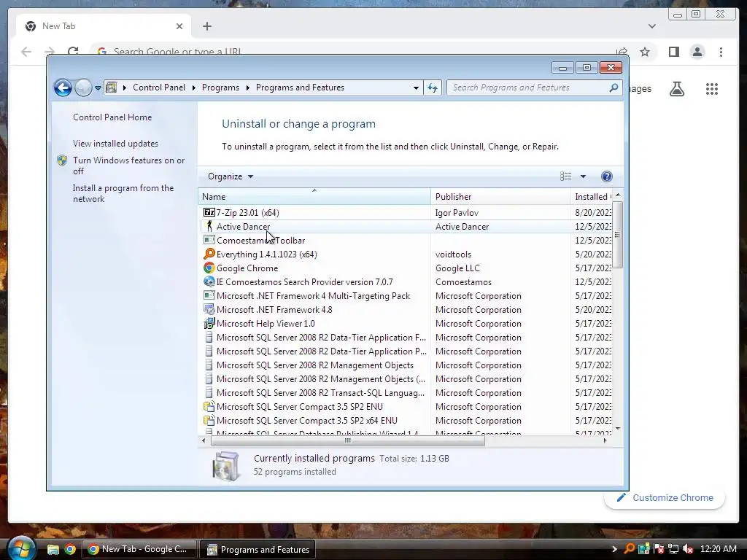747x560 pixels.
Task: Toggle the muted volume tray icon
Action: point(687,549)
